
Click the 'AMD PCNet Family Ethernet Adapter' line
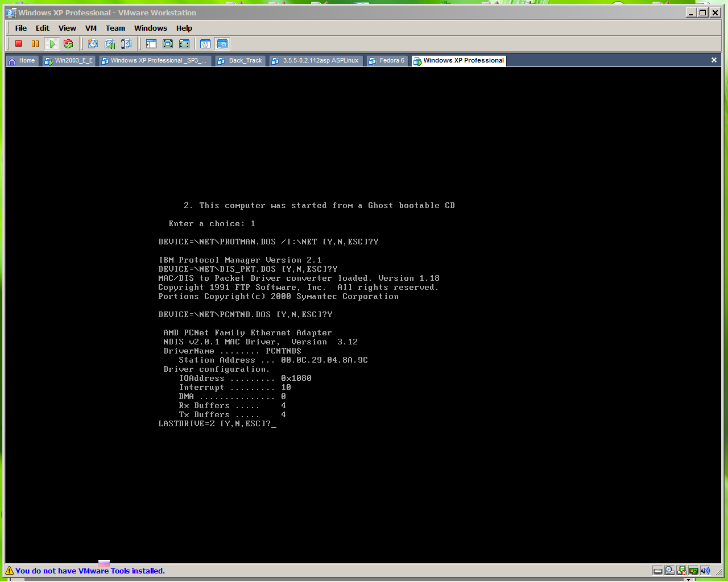tap(247, 333)
